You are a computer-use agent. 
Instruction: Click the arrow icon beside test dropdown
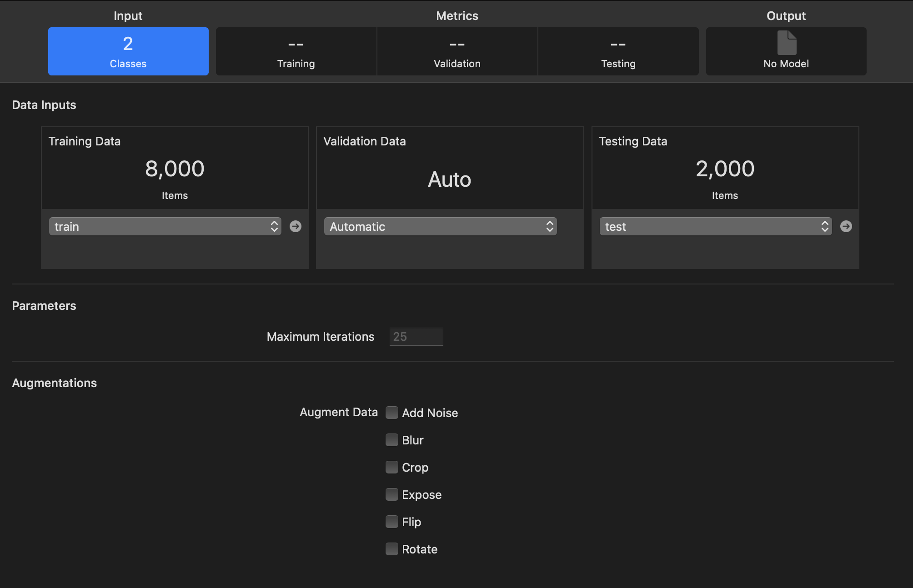(846, 226)
